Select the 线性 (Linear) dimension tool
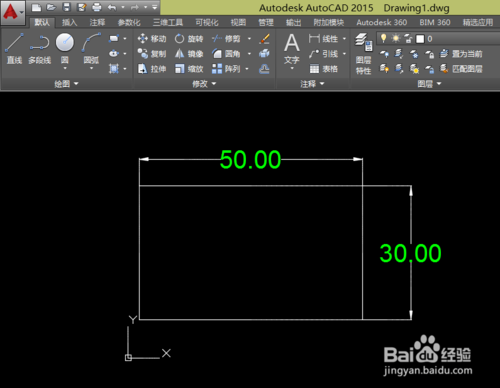The height and width of the screenshot is (388, 500). point(323,39)
